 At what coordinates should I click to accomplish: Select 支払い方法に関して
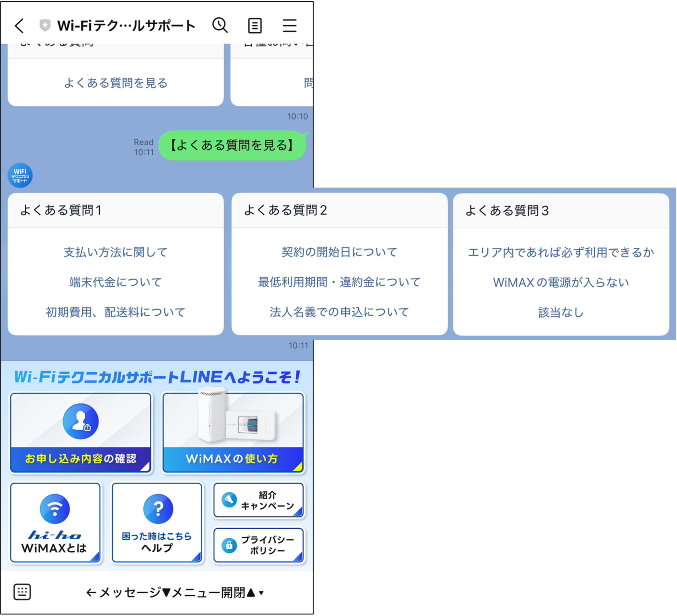coord(116,252)
